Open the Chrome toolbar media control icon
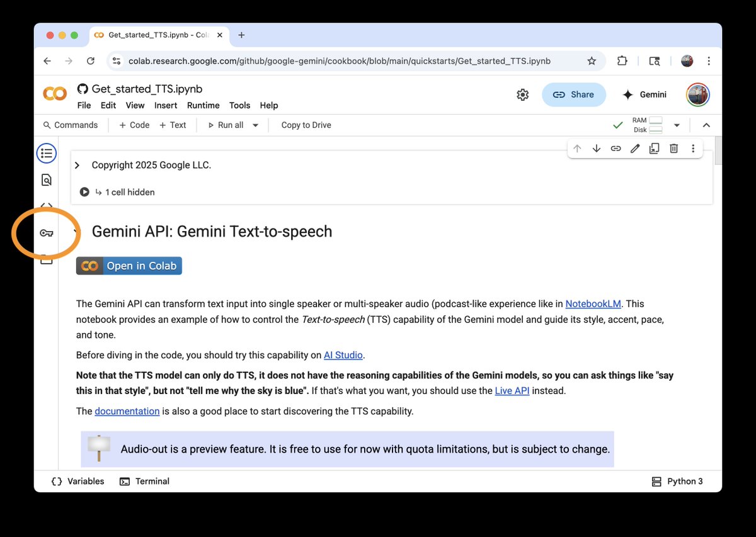Screen dimensions: 756x537 [655, 61]
